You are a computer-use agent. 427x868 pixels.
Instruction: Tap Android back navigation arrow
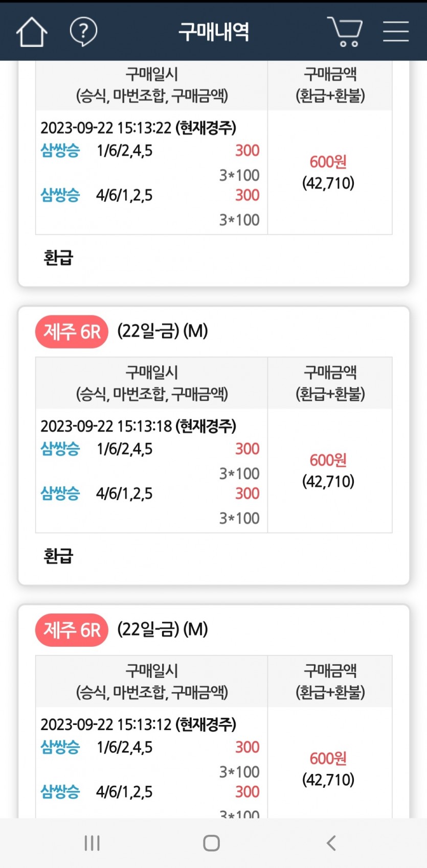[331, 843]
